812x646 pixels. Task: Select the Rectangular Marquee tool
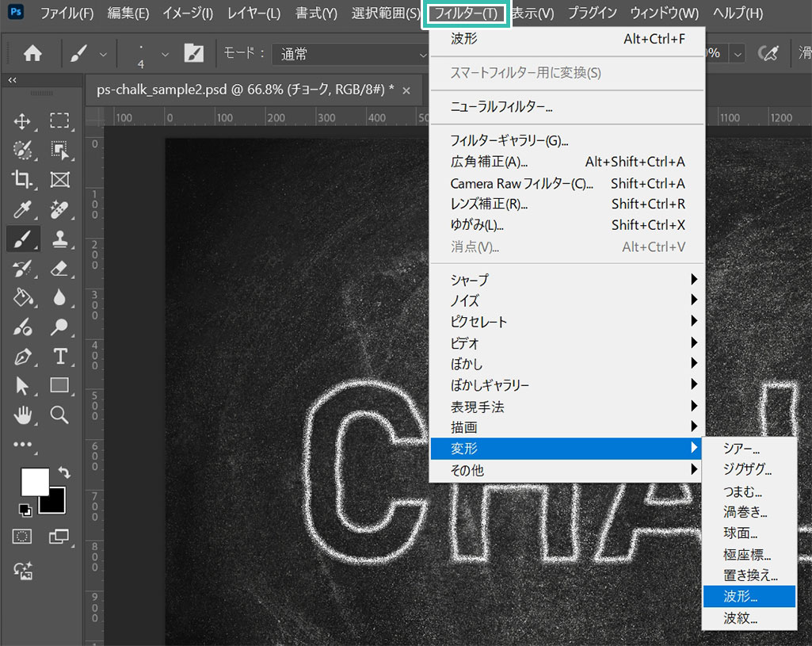coord(59,120)
